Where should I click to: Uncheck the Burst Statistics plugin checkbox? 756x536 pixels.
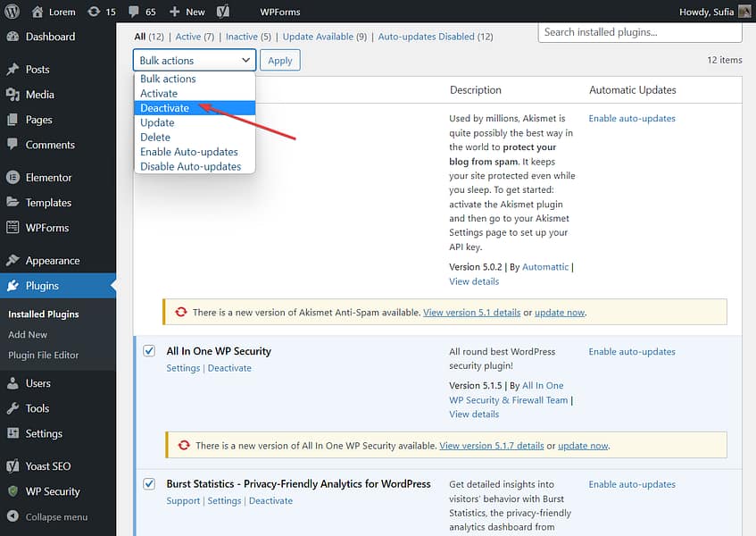[148, 483]
